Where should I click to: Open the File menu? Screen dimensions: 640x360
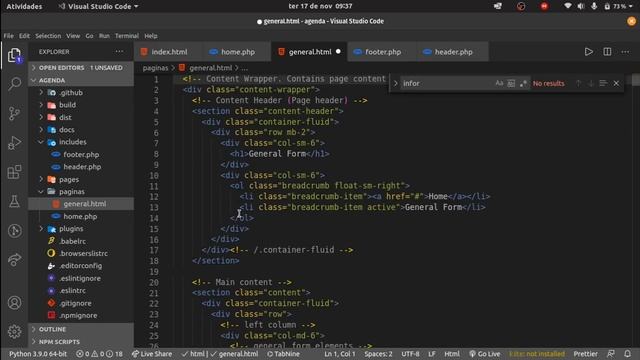coord(9,36)
